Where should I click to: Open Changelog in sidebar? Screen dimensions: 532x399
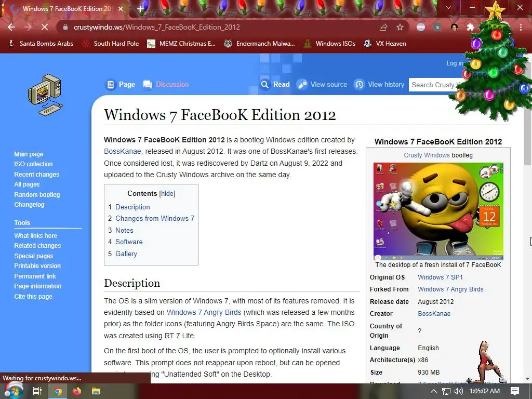29,205
